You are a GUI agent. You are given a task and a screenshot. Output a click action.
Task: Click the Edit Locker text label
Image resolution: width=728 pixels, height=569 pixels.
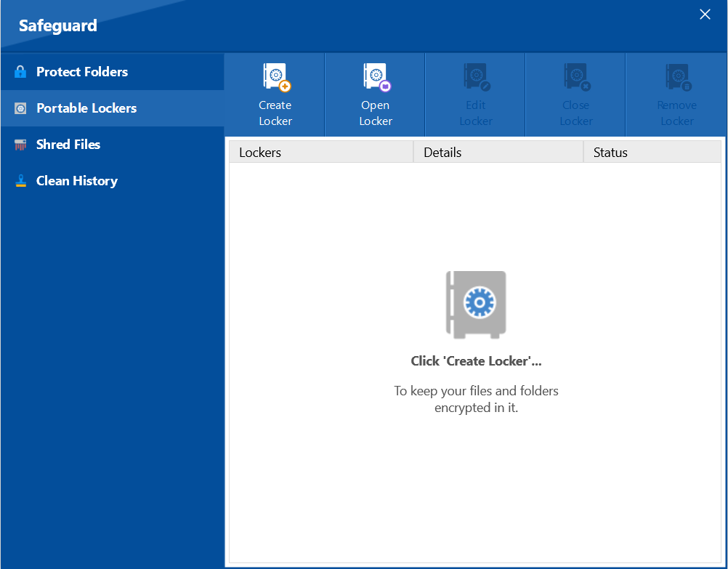coord(476,113)
